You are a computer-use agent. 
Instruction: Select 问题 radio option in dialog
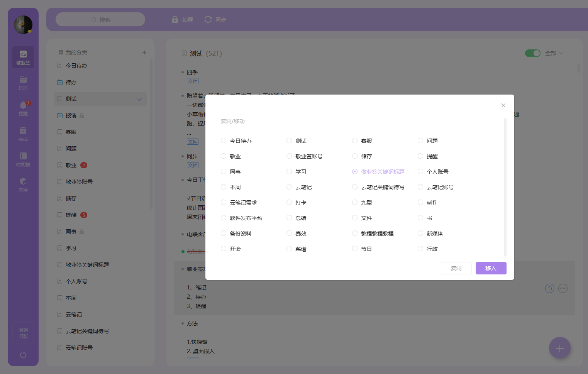click(x=420, y=140)
